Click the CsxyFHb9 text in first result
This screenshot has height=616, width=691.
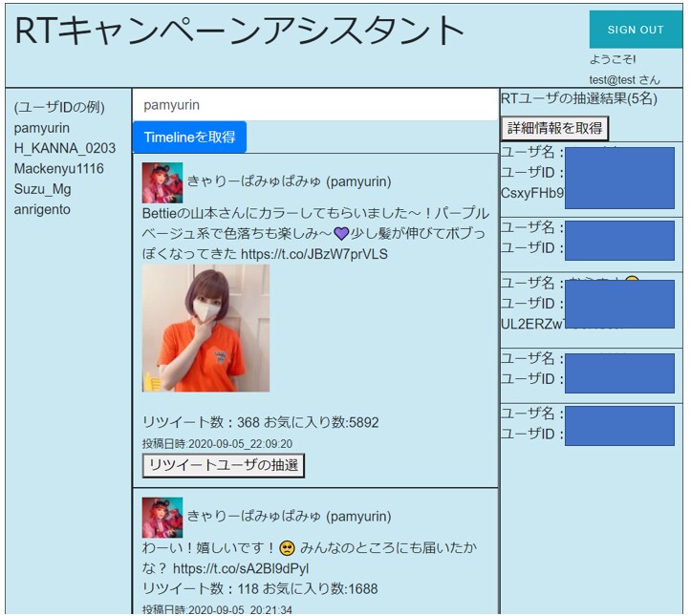click(532, 193)
